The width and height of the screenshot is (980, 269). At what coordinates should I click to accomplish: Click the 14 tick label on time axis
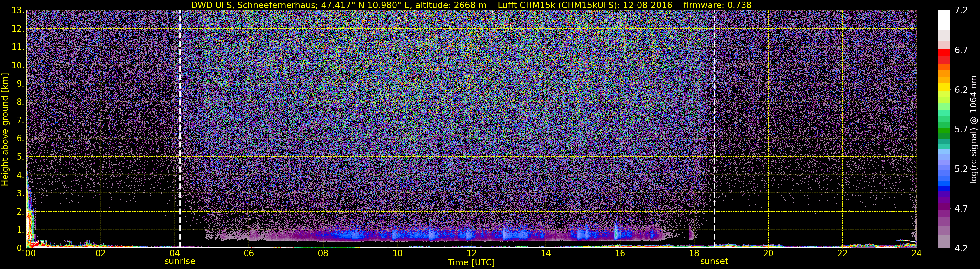tap(545, 253)
